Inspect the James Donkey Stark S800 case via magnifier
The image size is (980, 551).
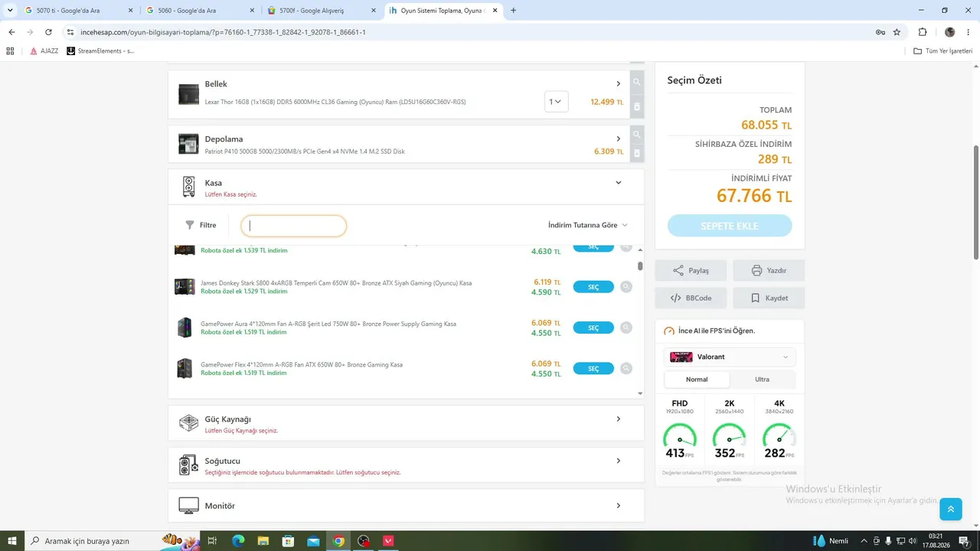coord(626,287)
